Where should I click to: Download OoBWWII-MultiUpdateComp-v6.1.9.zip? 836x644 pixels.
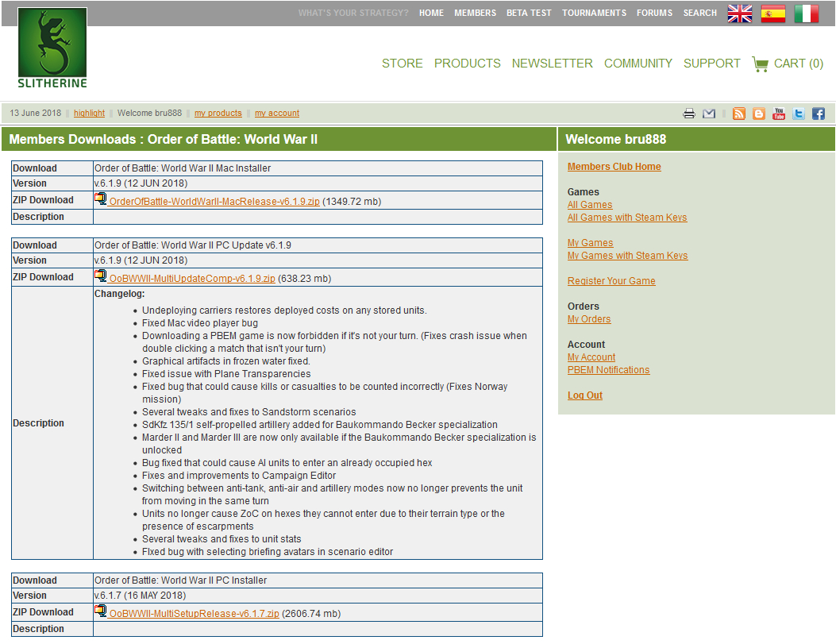click(192, 279)
